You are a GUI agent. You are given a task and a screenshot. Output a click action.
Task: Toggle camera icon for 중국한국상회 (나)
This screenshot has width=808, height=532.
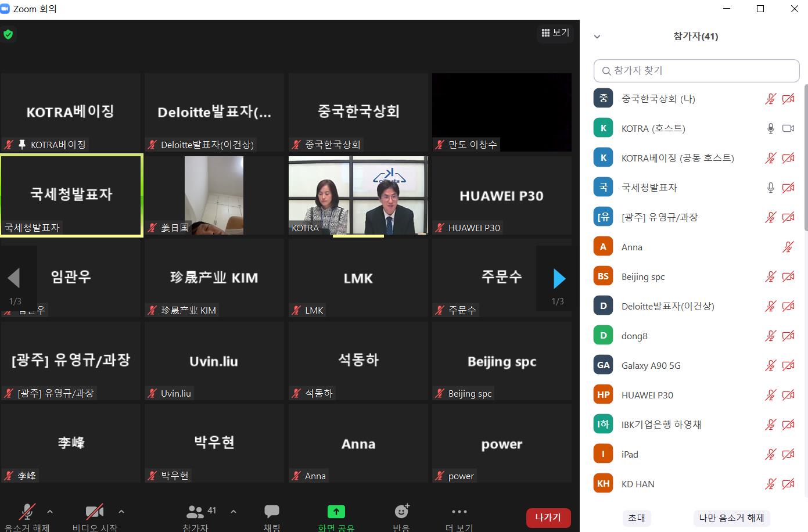click(788, 99)
